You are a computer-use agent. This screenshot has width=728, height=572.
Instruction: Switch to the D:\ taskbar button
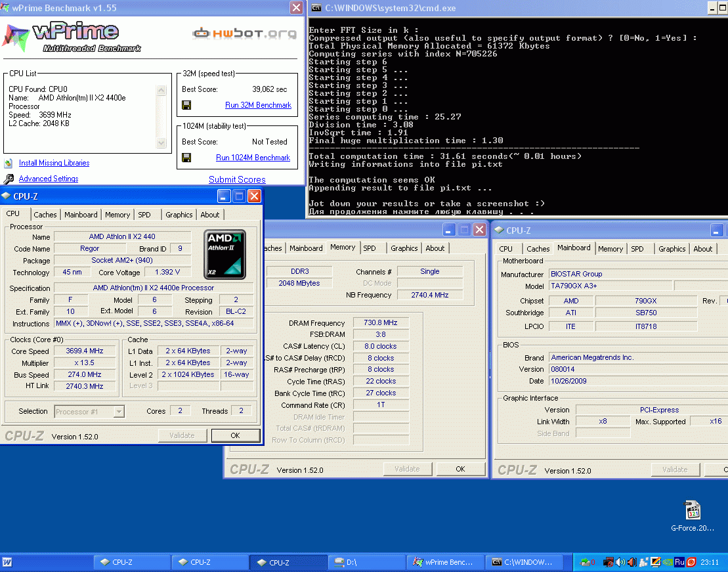[367, 562]
